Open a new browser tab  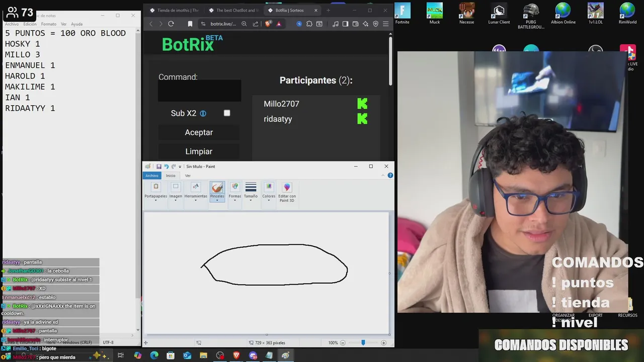coord(329,10)
